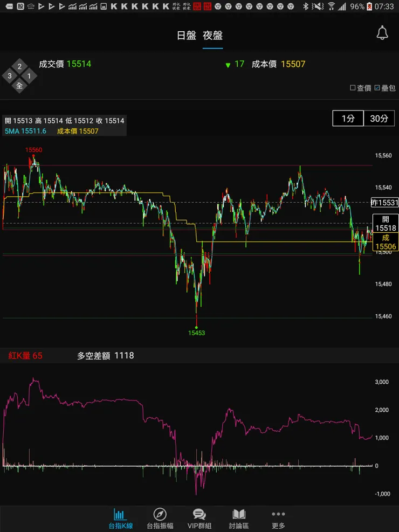Select diamond button 3
399x532 pixels.
tap(10, 76)
